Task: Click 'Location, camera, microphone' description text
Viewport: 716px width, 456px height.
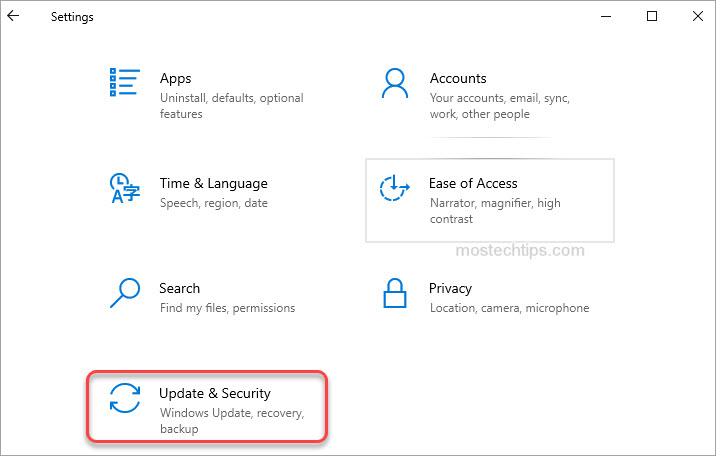Action: [509, 308]
